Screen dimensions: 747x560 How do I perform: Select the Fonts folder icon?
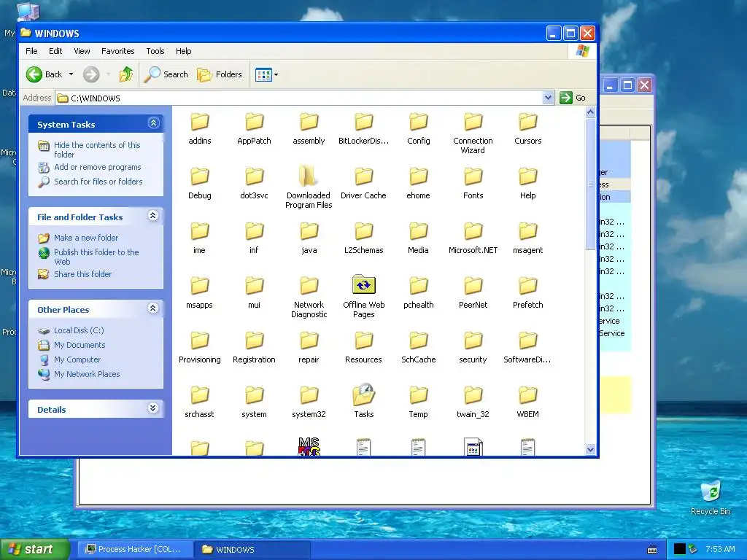tap(473, 176)
